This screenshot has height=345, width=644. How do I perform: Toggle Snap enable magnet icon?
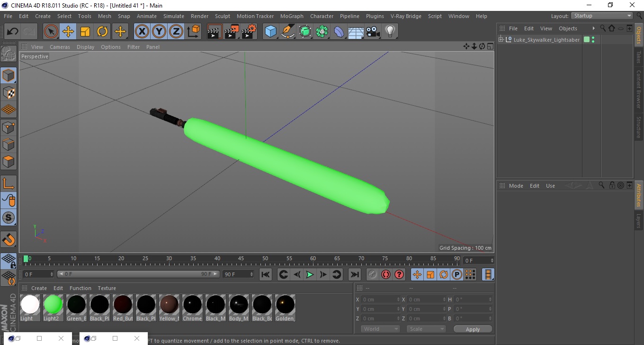(x=9, y=239)
